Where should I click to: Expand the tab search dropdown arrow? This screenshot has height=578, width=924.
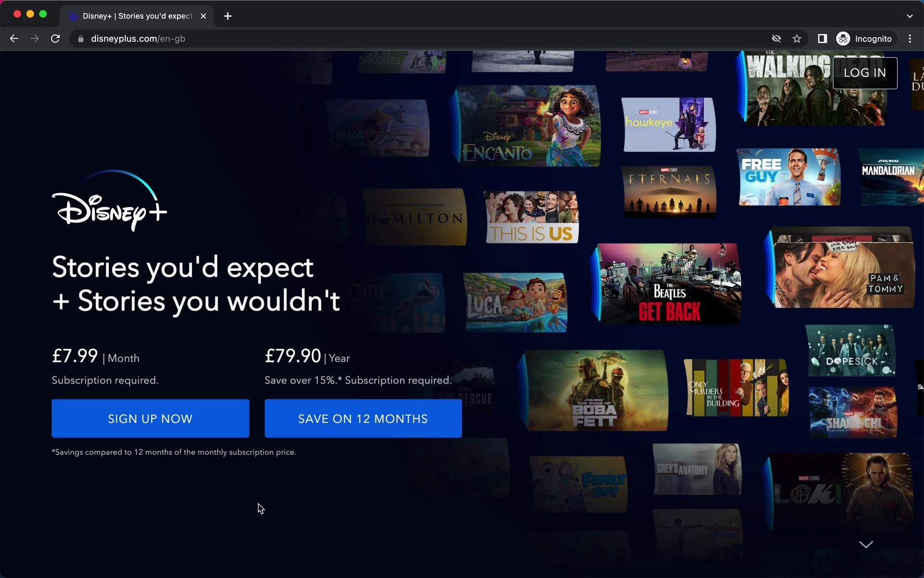click(909, 16)
